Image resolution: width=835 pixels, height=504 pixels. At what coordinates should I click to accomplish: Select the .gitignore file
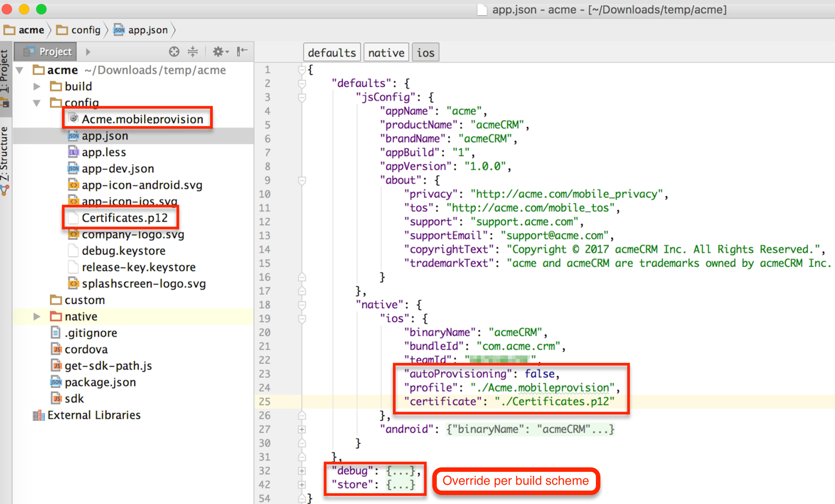[91, 333]
